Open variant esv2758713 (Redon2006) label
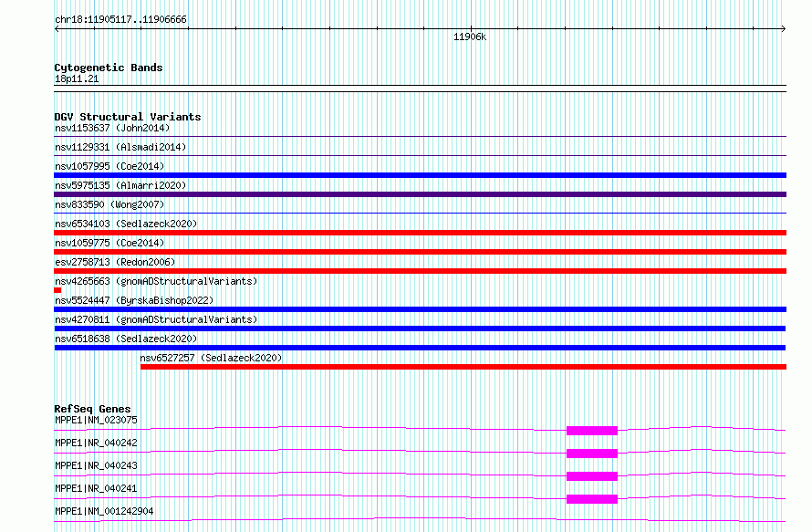The height and width of the screenshot is (532, 812). 115,262
